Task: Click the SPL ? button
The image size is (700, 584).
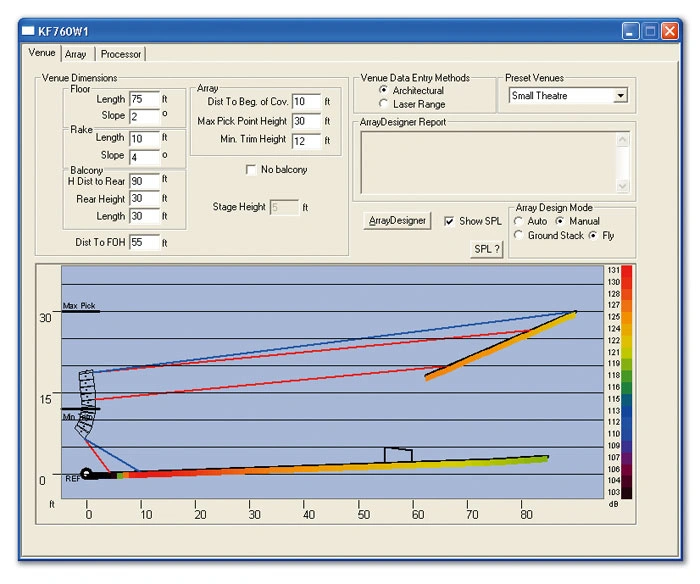Action: pyautogui.click(x=485, y=249)
